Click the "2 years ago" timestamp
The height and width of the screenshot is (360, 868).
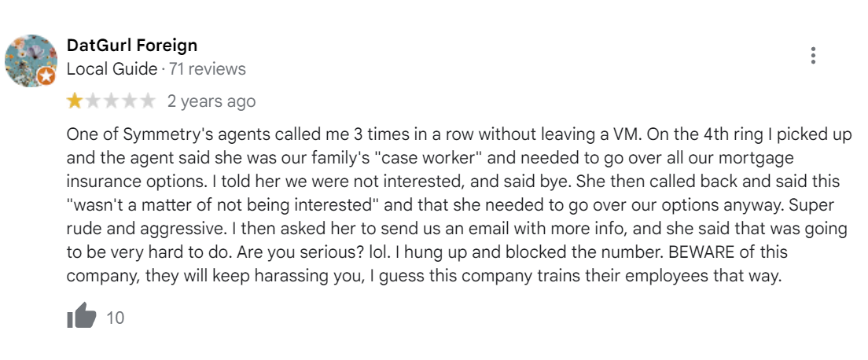coord(211,101)
